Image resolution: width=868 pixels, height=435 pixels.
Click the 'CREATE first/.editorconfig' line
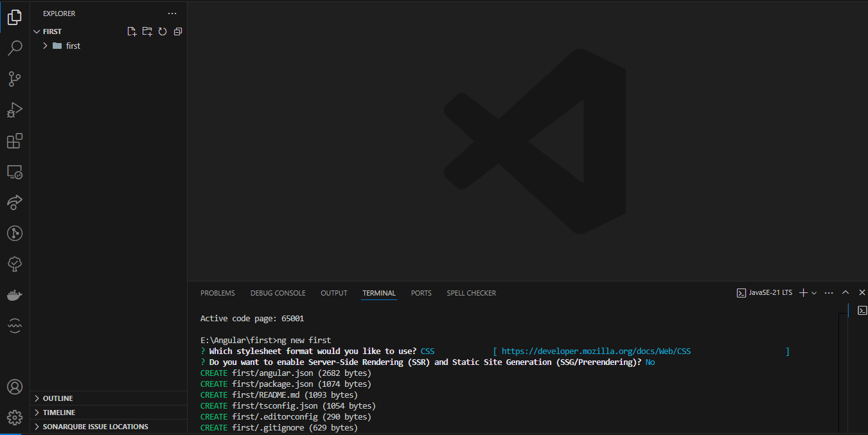click(x=286, y=417)
